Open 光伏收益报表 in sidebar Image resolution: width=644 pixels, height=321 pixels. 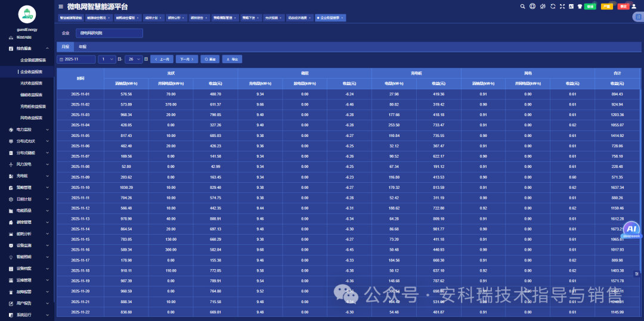coord(31,83)
